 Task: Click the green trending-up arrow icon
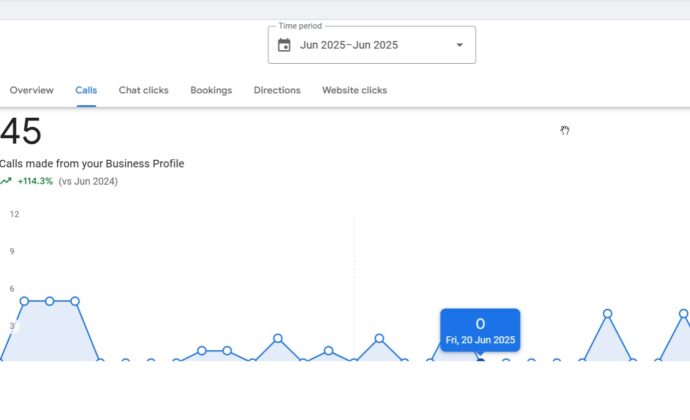coord(6,181)
